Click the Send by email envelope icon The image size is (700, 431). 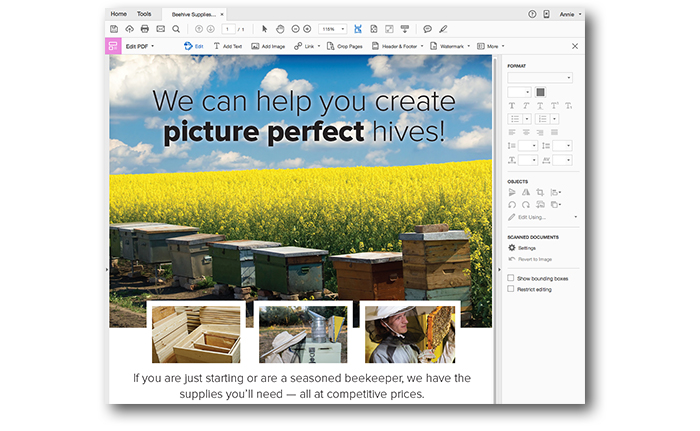pyautogui.click(x=160, y=29)
